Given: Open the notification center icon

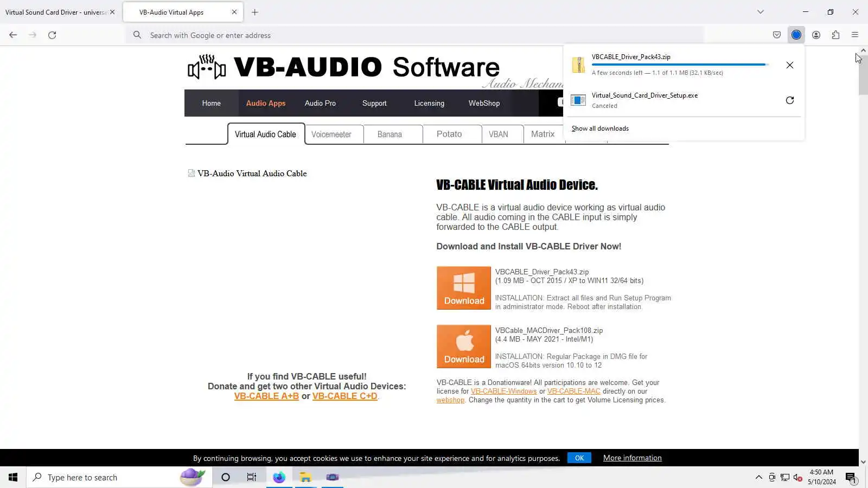Looking at the screenshot, I should click(x=851, y=478).
